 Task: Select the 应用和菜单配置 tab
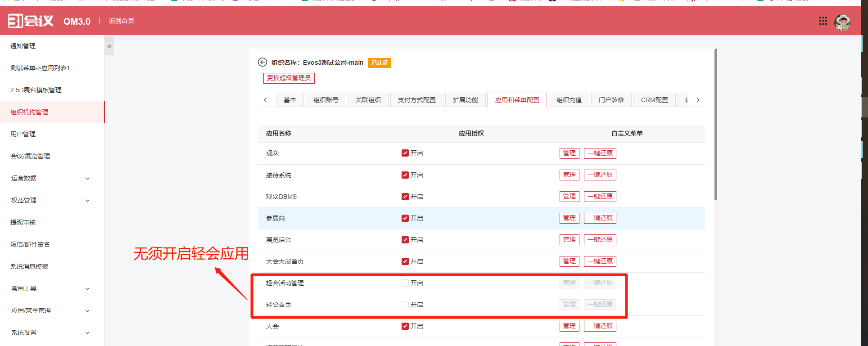tap(517, 100)
